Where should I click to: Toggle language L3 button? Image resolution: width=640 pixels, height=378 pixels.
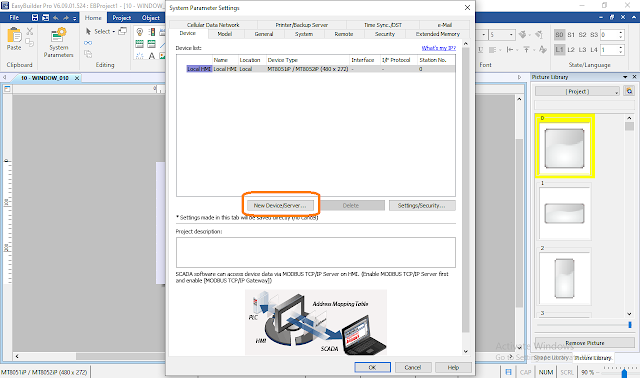click(x=582, y=50)
